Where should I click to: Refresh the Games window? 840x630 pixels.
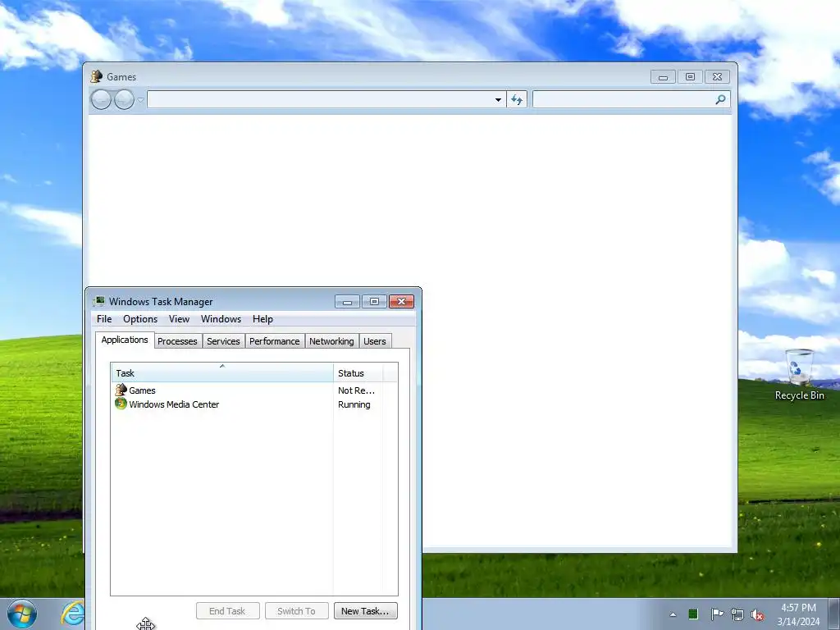tap(517, 99)
